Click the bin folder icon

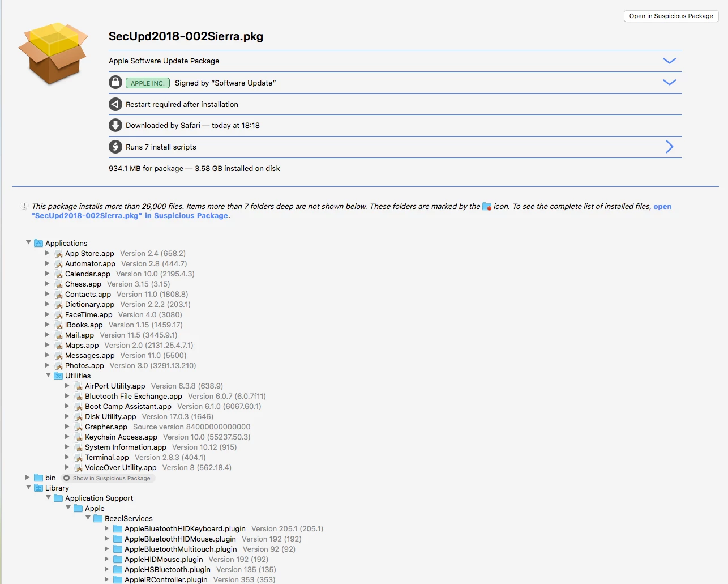tap(38, 478)
